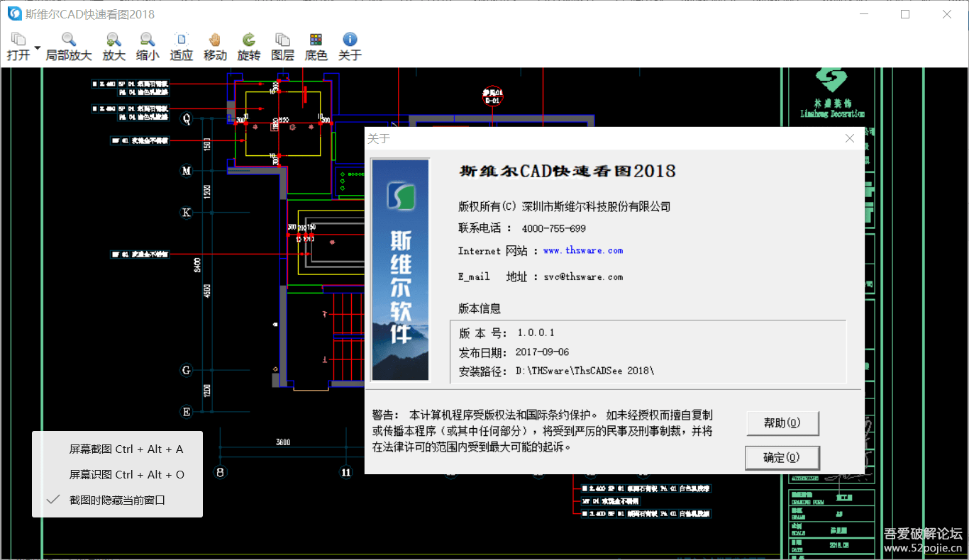Click grid axis bubble E in drawing
The width and height of the screenshot is (969, 560).
click(x=187, y=412)
